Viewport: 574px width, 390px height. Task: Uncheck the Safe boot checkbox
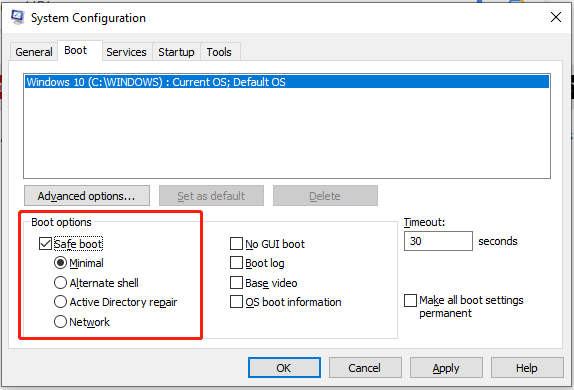click(45, 244)
